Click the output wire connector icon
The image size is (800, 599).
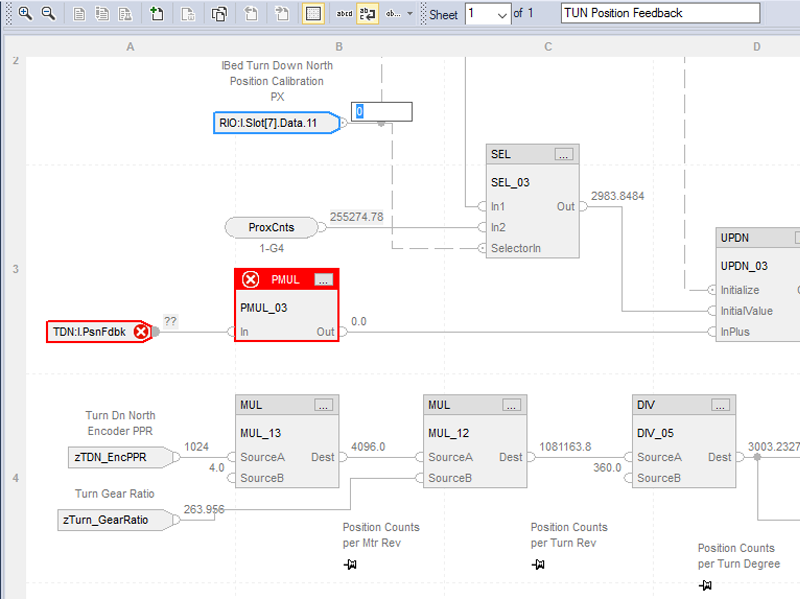(x=281, y=13)
